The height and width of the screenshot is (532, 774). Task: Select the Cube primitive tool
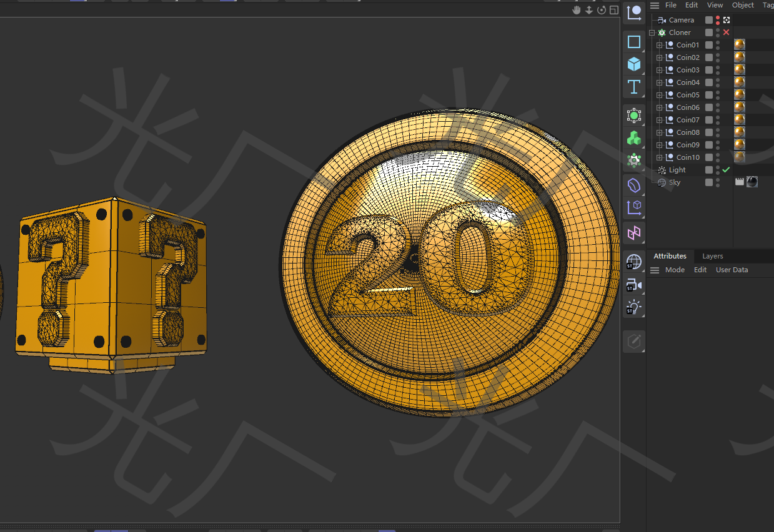point(633,64)
